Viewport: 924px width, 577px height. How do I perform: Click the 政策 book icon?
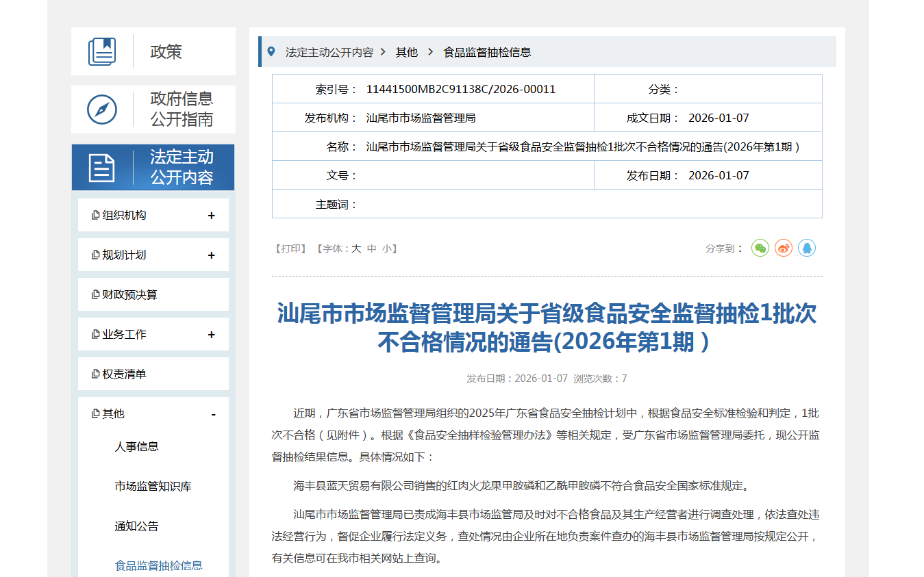point(102,52)
